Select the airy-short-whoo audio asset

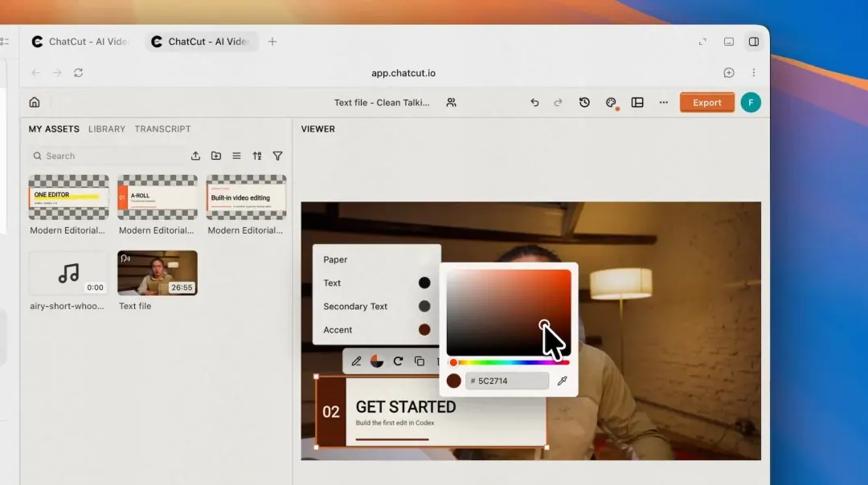click(68, 273)
